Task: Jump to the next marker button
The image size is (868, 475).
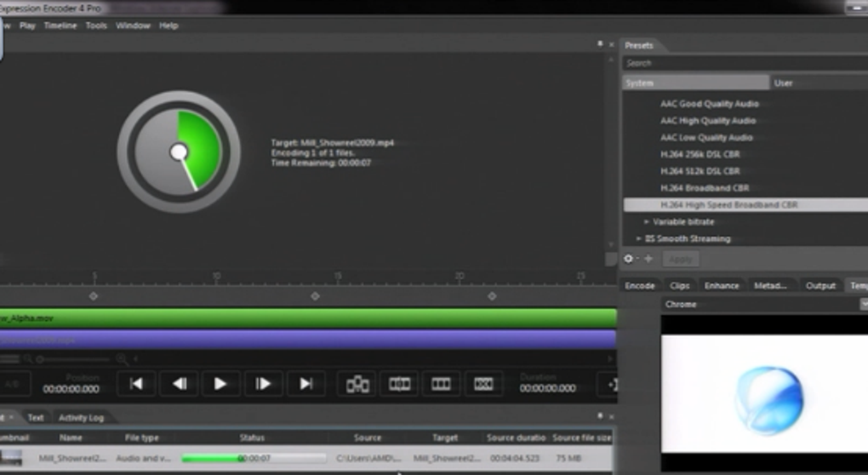Action: tap(306, 384)
